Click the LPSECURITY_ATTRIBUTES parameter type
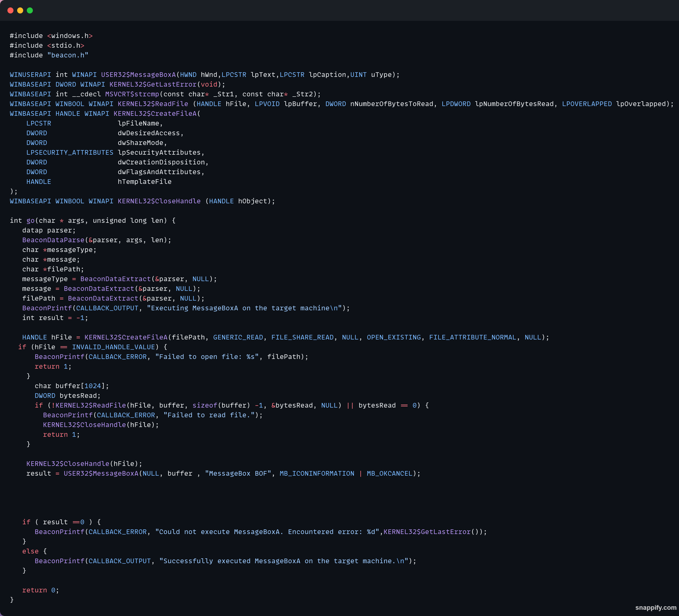Screen dimensions: 679x616 [70, 153]
